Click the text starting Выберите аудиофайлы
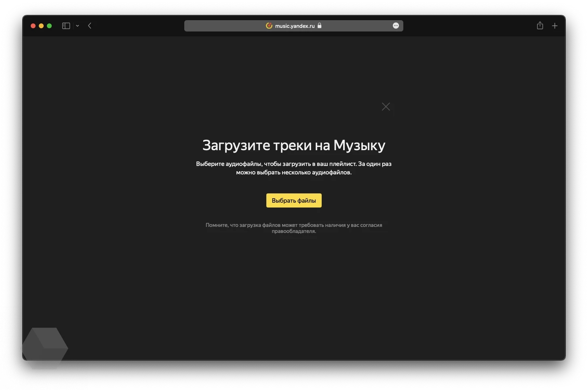The height and width of the screenshot is (390, 588). point(294,168)
